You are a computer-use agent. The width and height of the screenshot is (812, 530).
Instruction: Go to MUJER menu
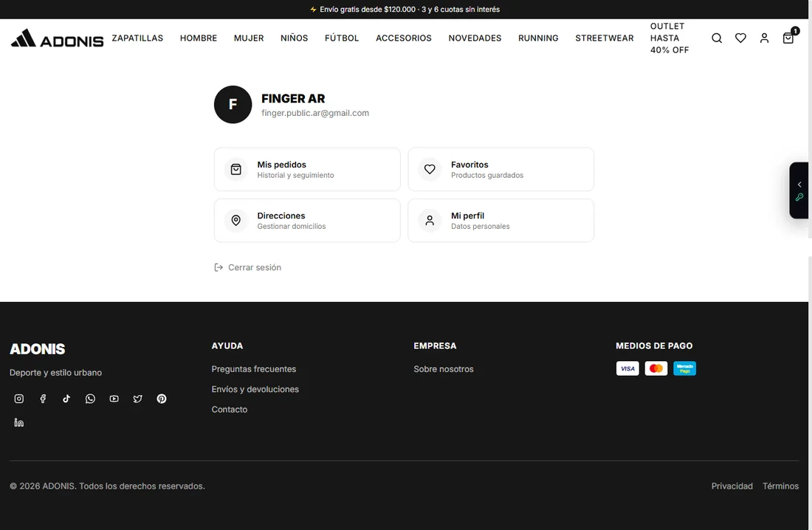tap(249, 38)
